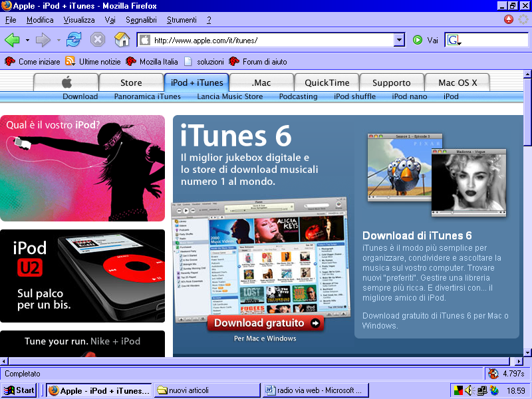The width and height of the screenshot is (532, 399).
Task: Click the Google search engine icon
Action: (x=454, y=41)
